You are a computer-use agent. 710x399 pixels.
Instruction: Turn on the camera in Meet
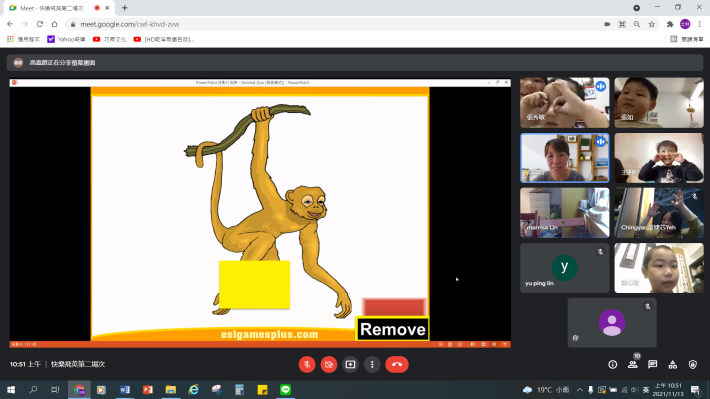(329, 365)
